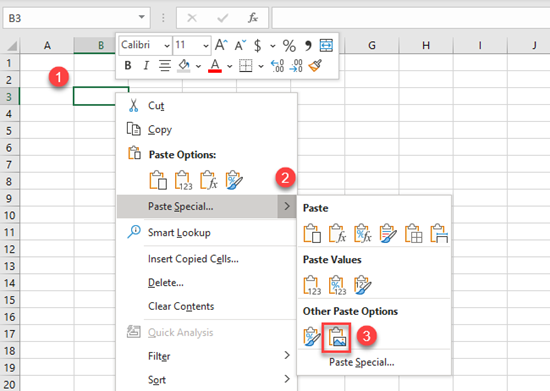Toggle Percent Style in mini toolbar
Image resolution: width=550 pixels, height=391 pixels.
click(x=289, y=46)
